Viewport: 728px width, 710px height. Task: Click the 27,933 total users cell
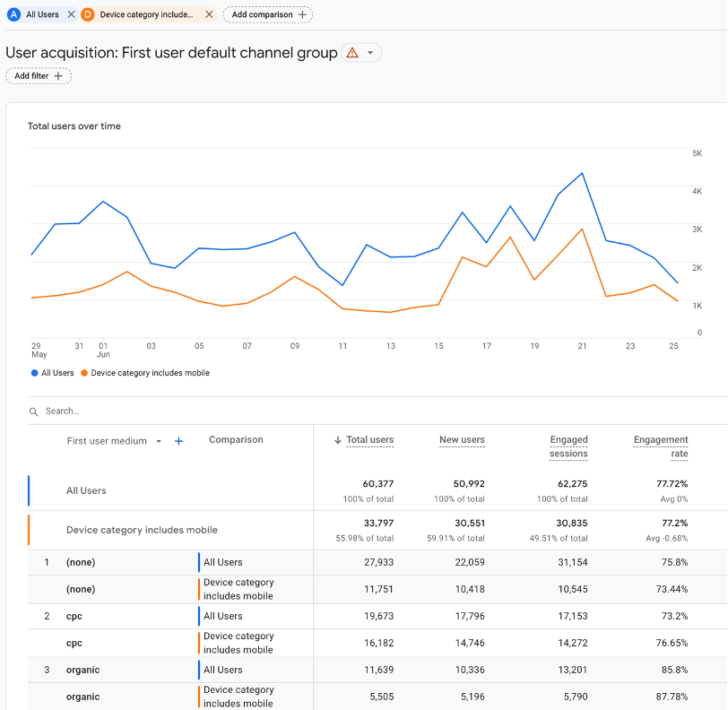click(x=378, y=562)
